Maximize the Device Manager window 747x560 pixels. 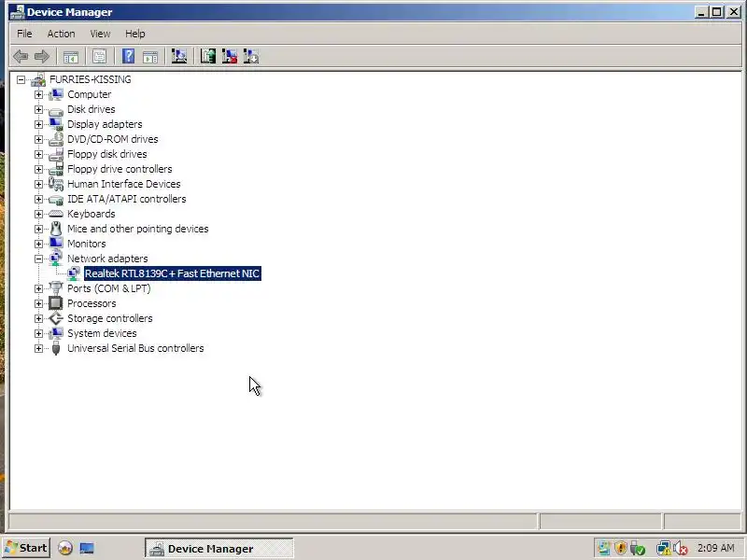click(716, 12)
